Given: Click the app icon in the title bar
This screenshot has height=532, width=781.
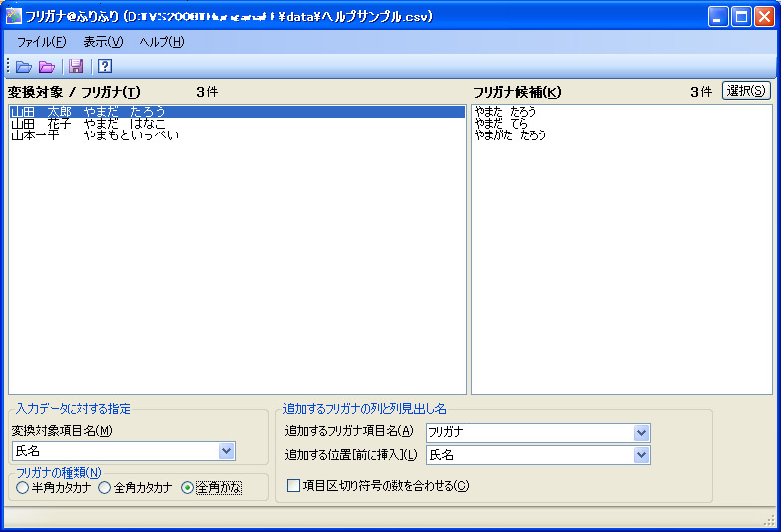Looking at the screenshot, I should [13, 16].
